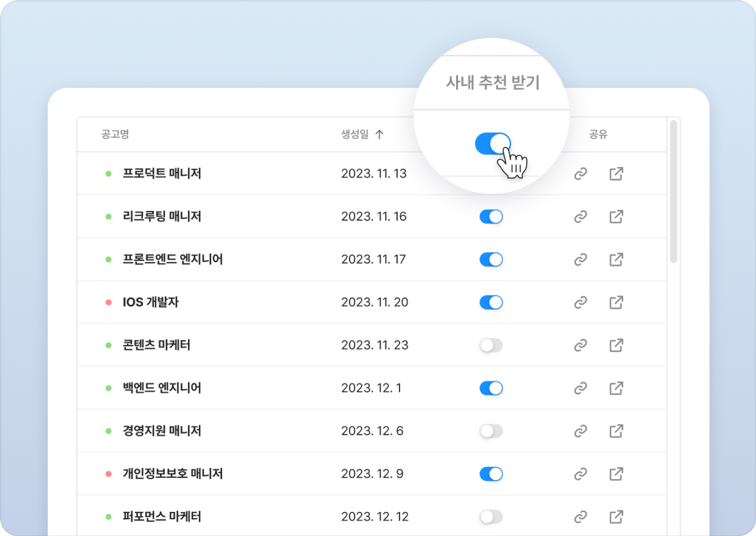Enable the referral toggle for 콘텐츠 마케터
Image resolution: width=756 pixels, height=536 pixels.
(x=491, y=345)
